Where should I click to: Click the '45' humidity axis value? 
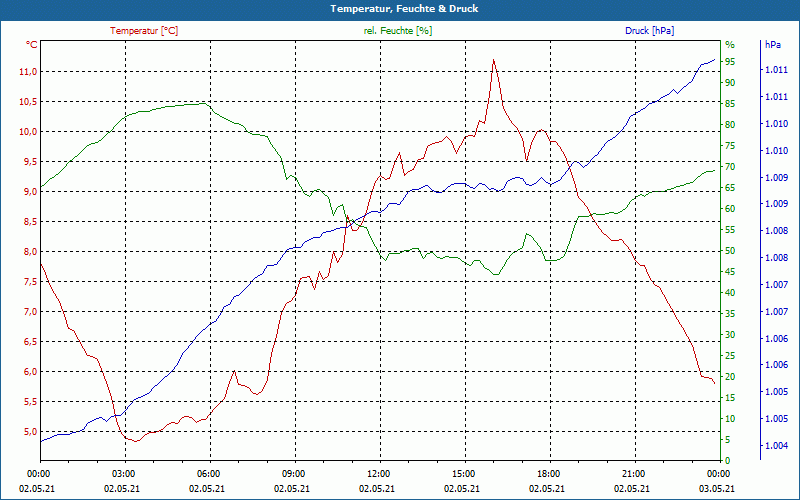coord(730,272)
